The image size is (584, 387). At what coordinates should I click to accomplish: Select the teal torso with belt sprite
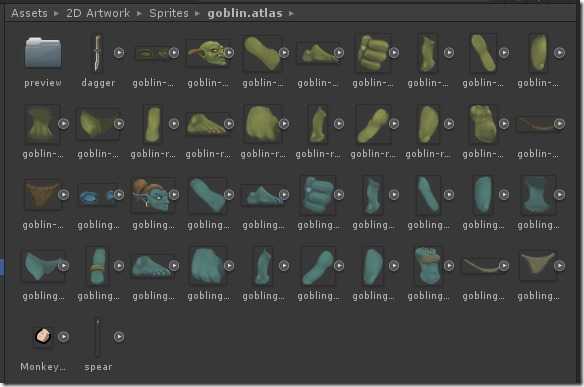(428, 266)
